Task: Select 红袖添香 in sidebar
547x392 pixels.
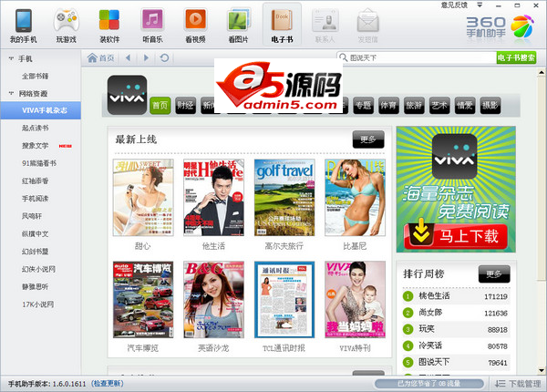Action: coord(36,181)
